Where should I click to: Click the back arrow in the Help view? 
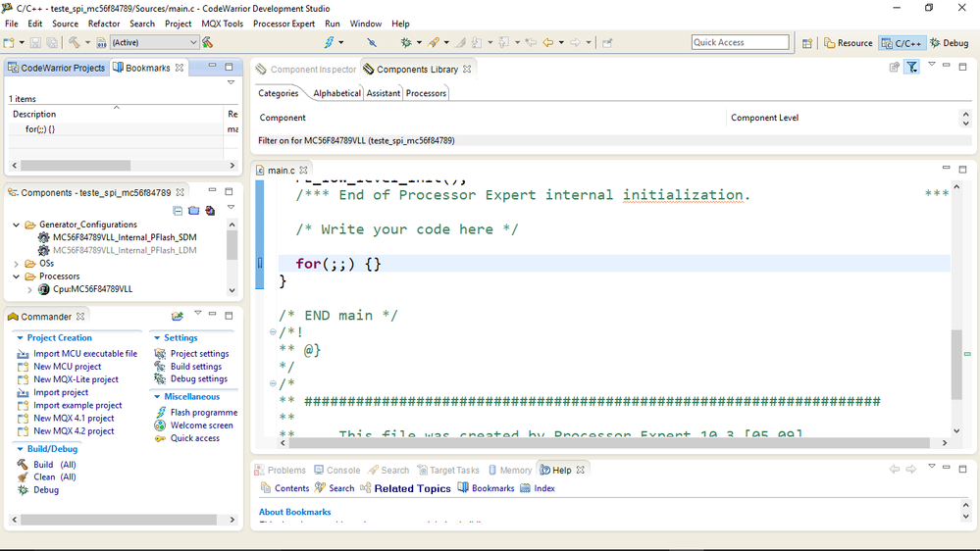pyautogui.click(x=895, y=470)
